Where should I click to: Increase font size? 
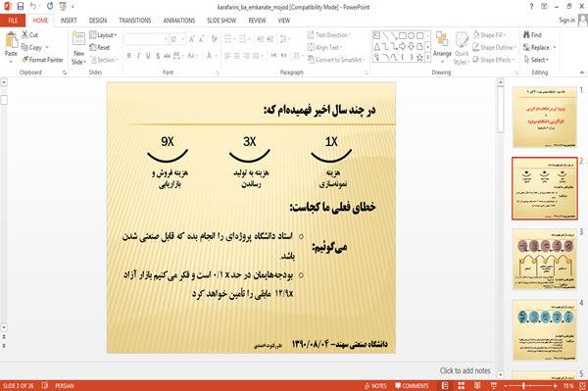[192, 39]
